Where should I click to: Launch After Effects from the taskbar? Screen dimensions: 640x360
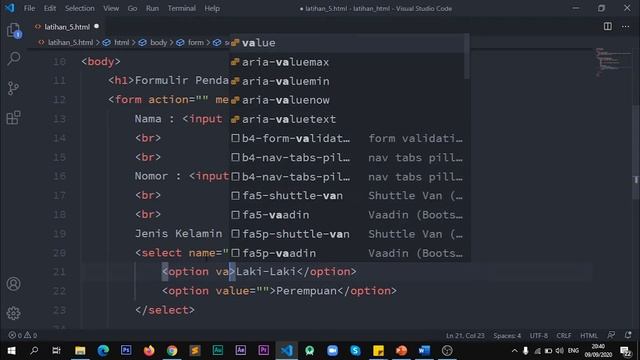240,351
